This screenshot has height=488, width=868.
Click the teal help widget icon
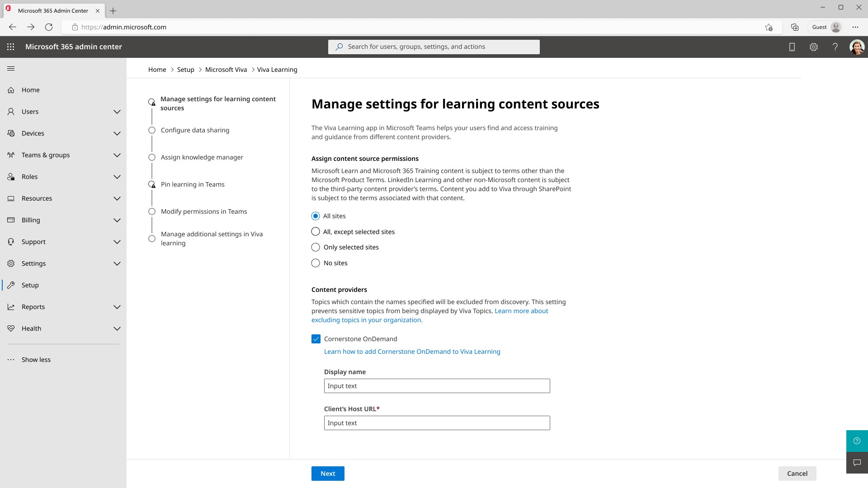pyautogui.click(x=857, y=441)
